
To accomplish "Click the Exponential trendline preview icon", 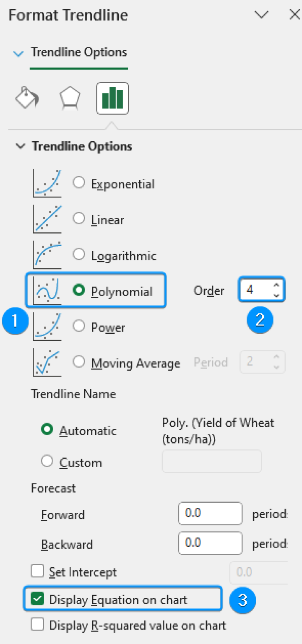I will pyautogui.click(x=47, y=182).
